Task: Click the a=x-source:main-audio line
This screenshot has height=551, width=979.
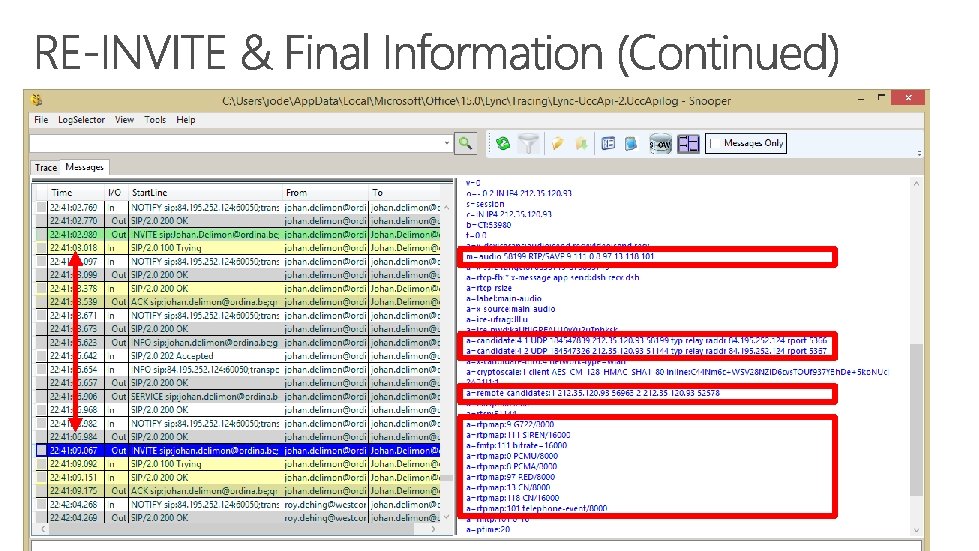Action: click(511, 309)
